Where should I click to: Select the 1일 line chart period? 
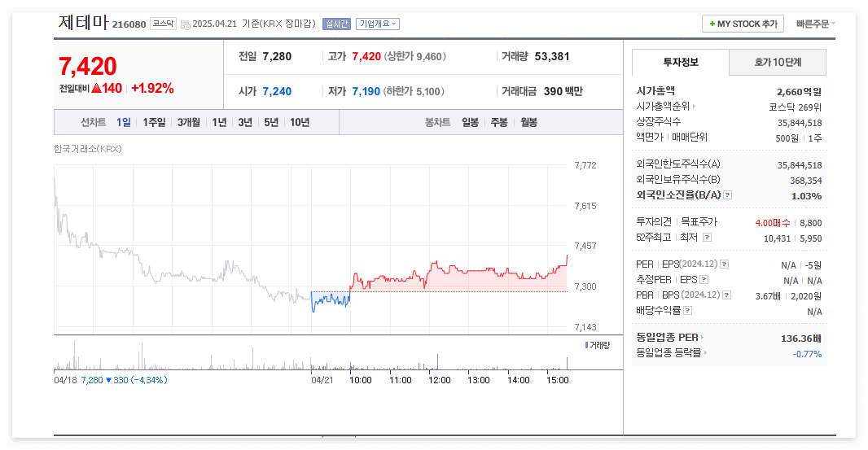(x=124, y=122)
